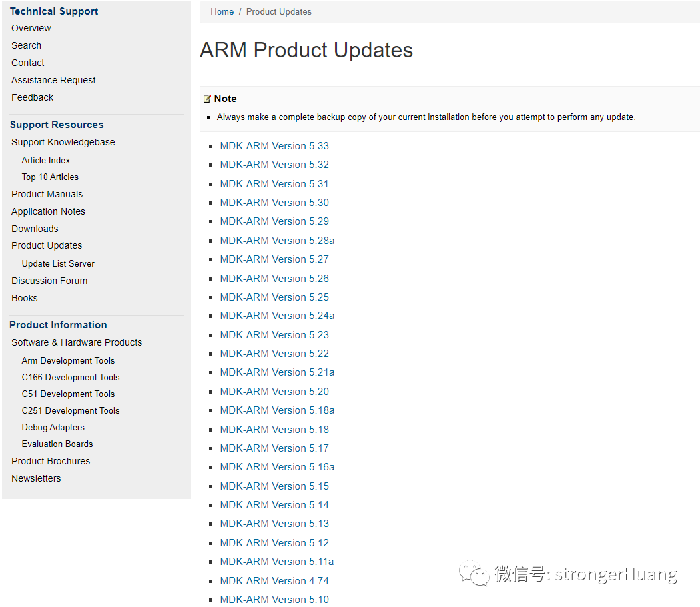Visit the Discussion Forum

[49, 281]
